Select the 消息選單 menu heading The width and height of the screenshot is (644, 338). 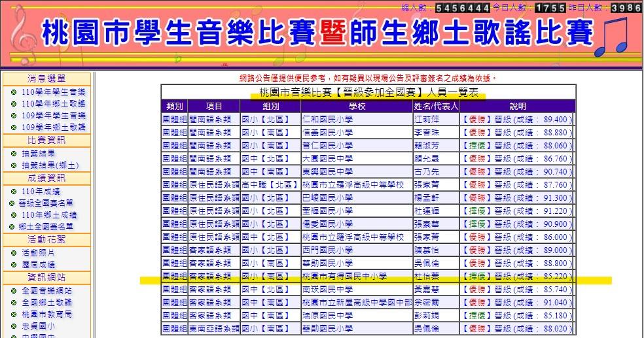pyautogui.click(x=46, y=79)
